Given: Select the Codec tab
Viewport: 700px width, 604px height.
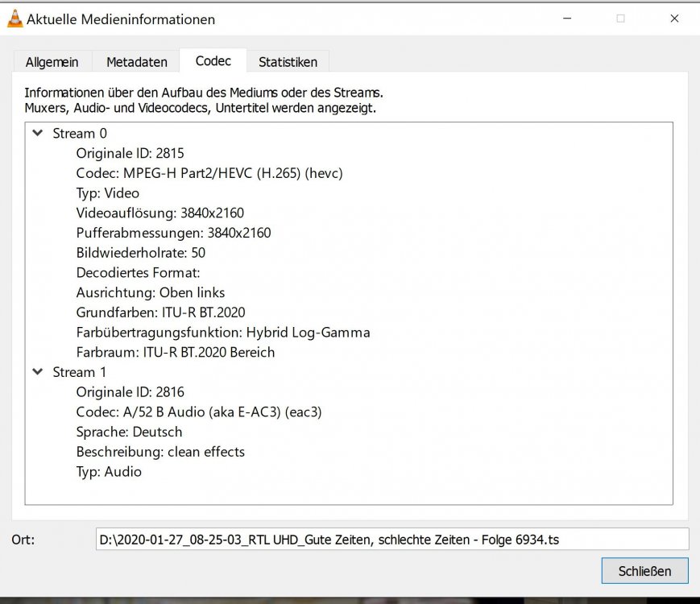Looking at the screenshot, I should [x=213, y=60].
